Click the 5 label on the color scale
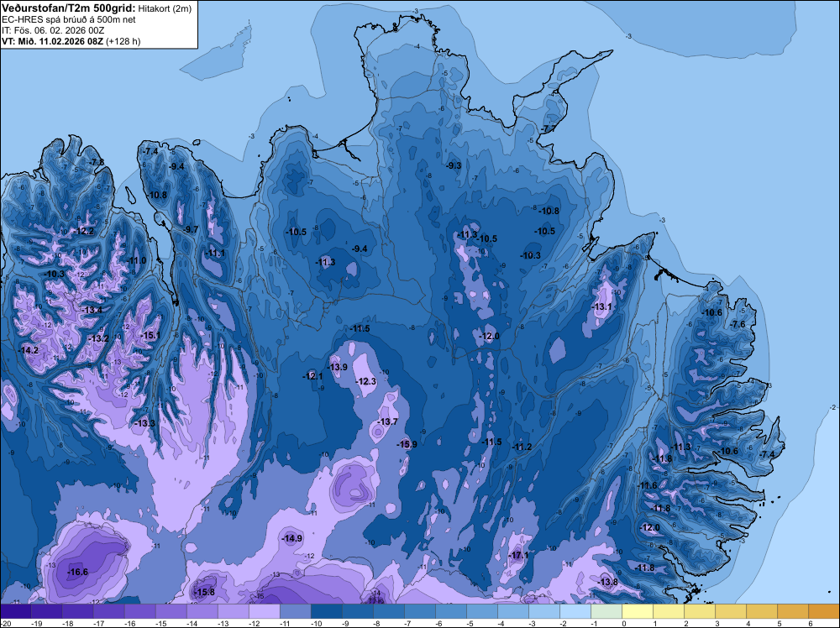 click(779, 623)
